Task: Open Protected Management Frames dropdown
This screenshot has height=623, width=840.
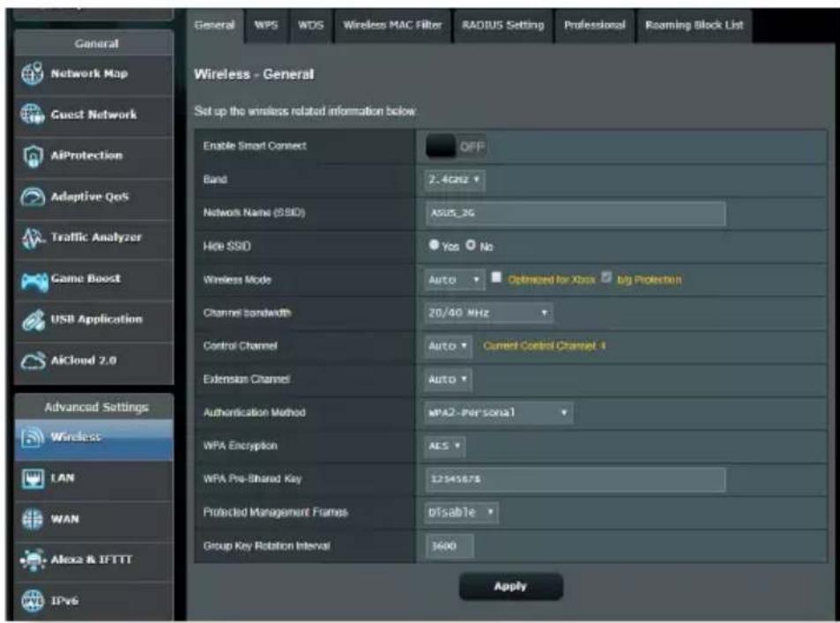Action: pos(461,512)
